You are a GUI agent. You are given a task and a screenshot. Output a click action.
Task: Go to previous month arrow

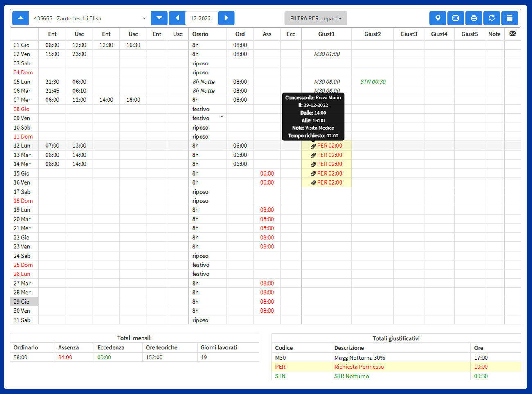pyautogui.click(x=177, y=18)
